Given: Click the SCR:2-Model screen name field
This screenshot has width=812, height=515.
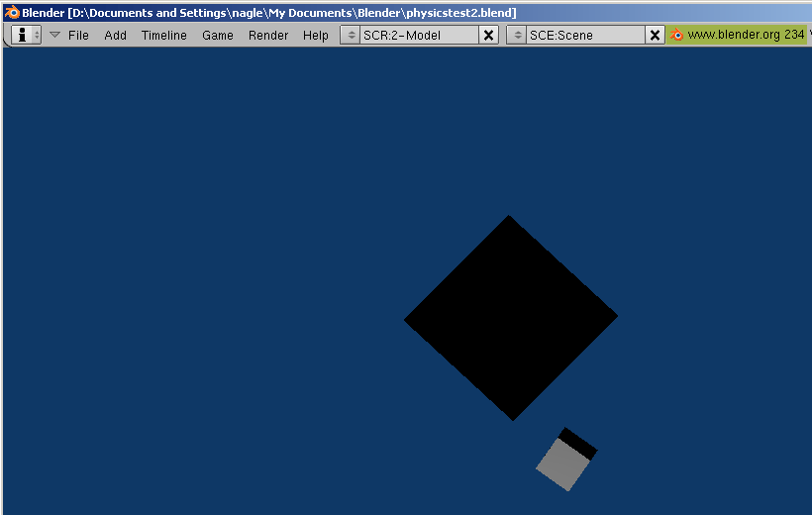Looking at the screenshot, I should click(x=419, y=35).
